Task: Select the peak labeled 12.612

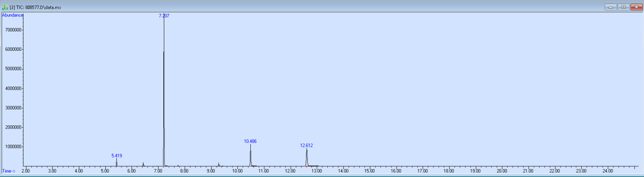Action: point(306,146)
